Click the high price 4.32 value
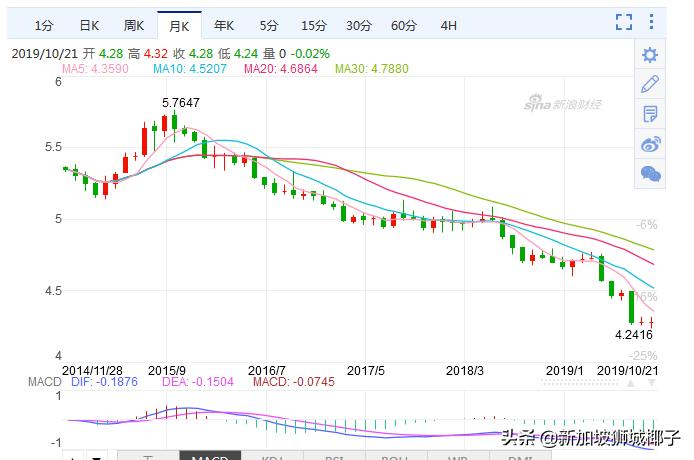694x460 pixels. tap(156, 54)
